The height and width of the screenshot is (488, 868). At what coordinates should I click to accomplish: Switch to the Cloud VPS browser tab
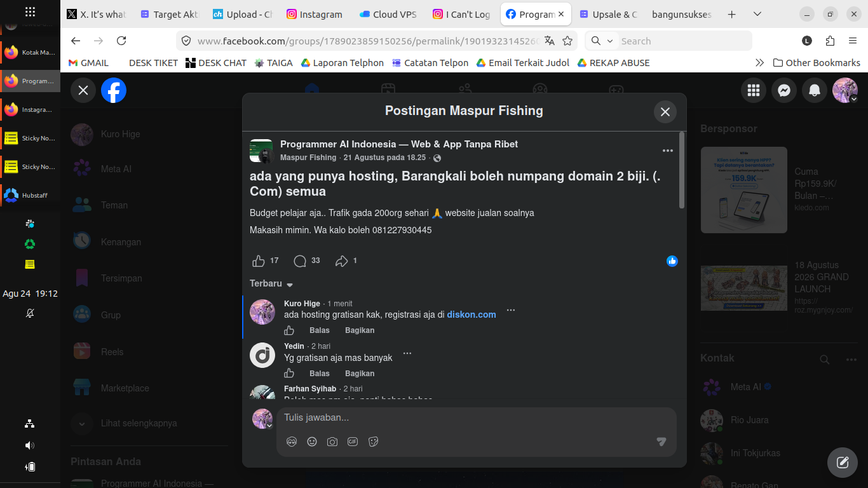coord(388,14)
